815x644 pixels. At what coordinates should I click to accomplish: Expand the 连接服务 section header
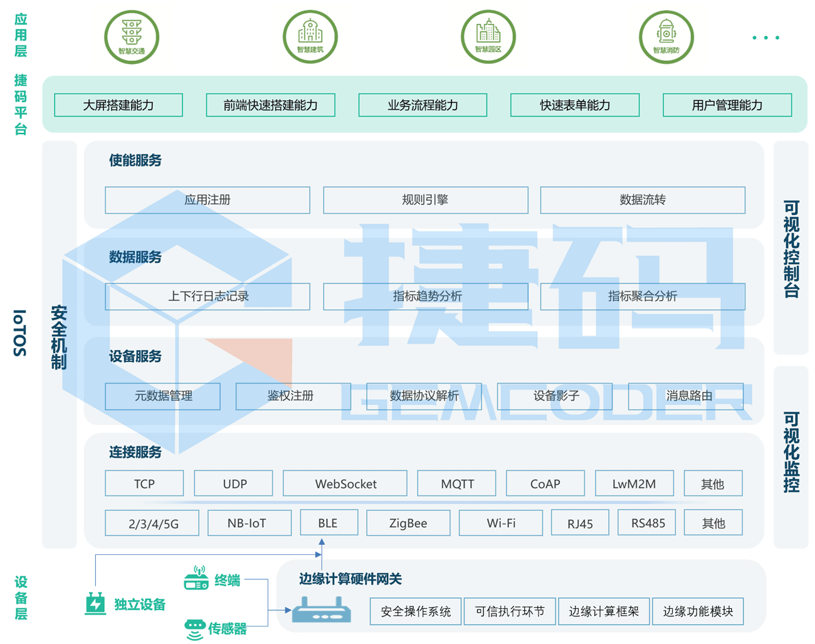[x=134, y=452]
